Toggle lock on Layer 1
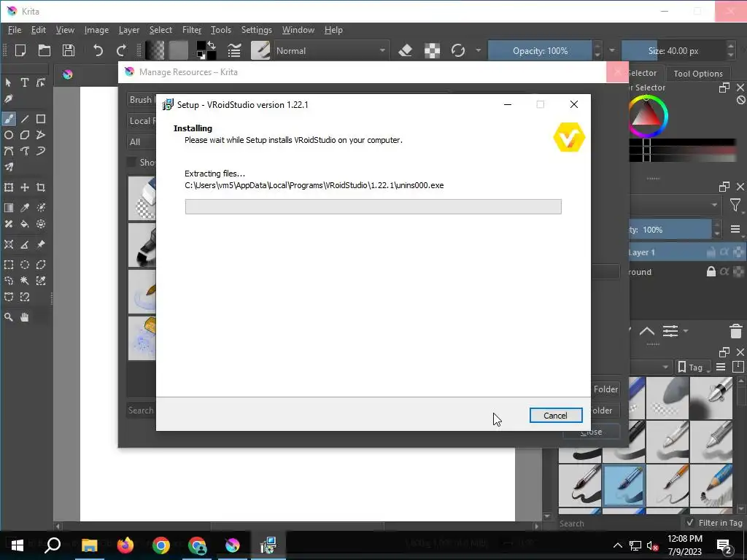747x560 pixels. 711,252
